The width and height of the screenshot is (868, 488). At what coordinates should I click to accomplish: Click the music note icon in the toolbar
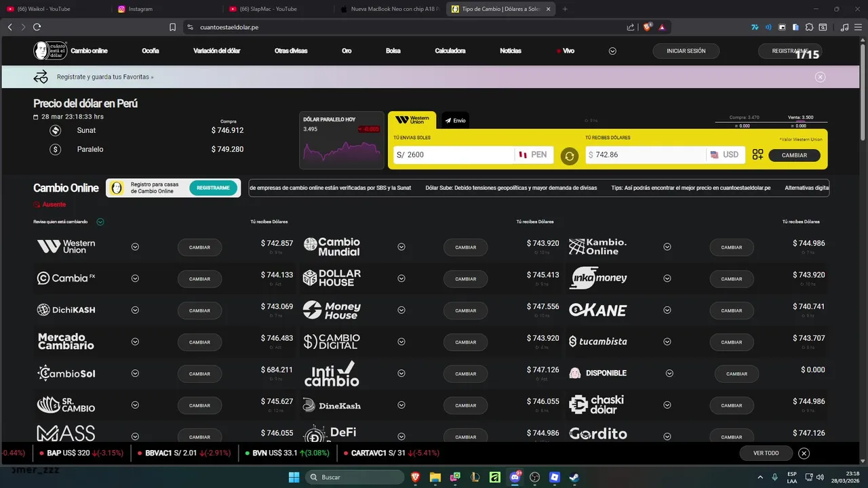pyautogui.click(x=844, y=27)
